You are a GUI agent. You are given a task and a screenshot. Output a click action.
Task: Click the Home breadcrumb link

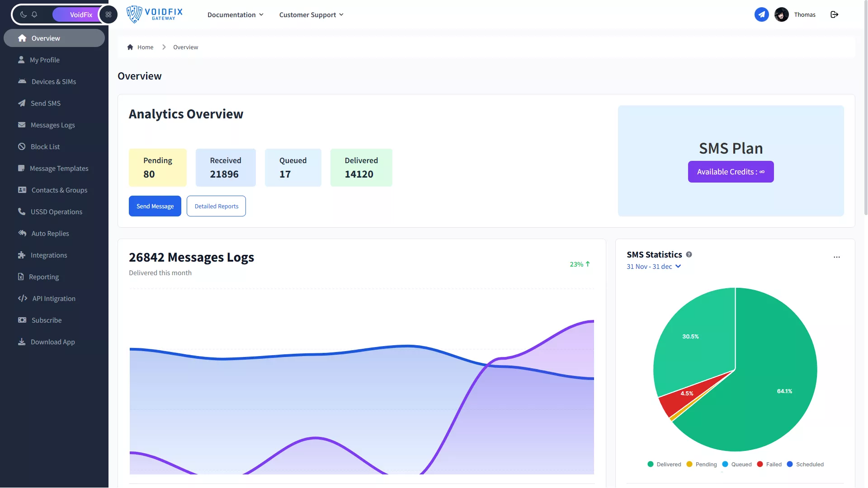(x=145, y=47)
